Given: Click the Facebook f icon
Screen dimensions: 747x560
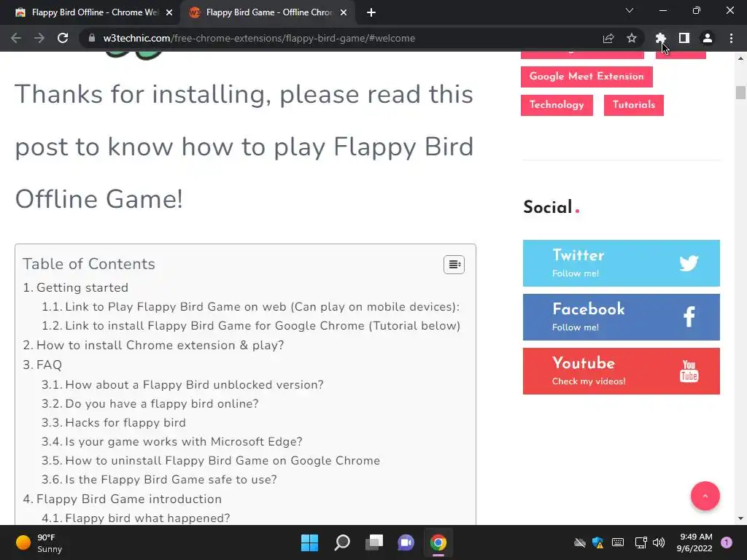Looking at the screenshot, I should pos(689,316).
